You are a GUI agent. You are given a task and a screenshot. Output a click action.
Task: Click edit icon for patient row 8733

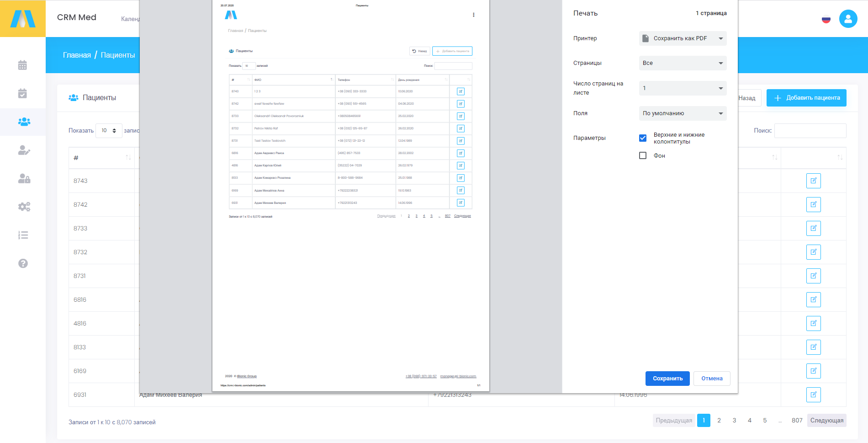coord(814,228)
